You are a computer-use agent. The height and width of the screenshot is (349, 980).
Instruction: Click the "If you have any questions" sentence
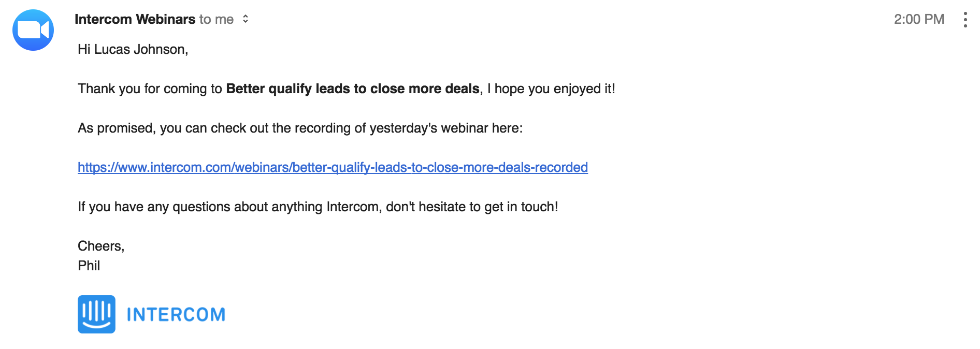click(318, 207)
